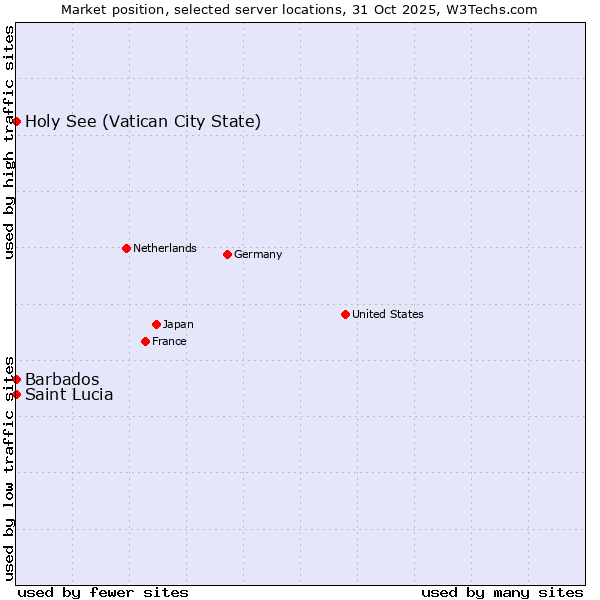Select the France data point marker
Viewport: 600px width, 600px height.
point(145,341)
